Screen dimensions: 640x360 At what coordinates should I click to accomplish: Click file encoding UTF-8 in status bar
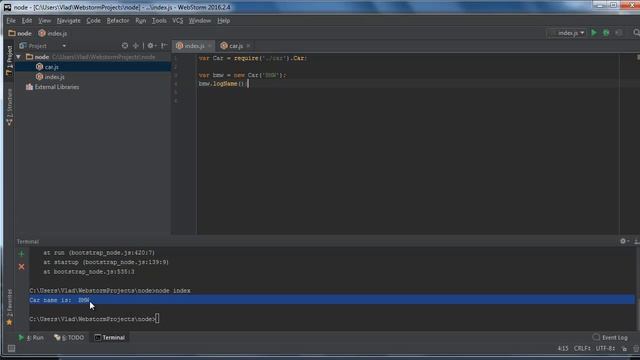click(606, 349)
